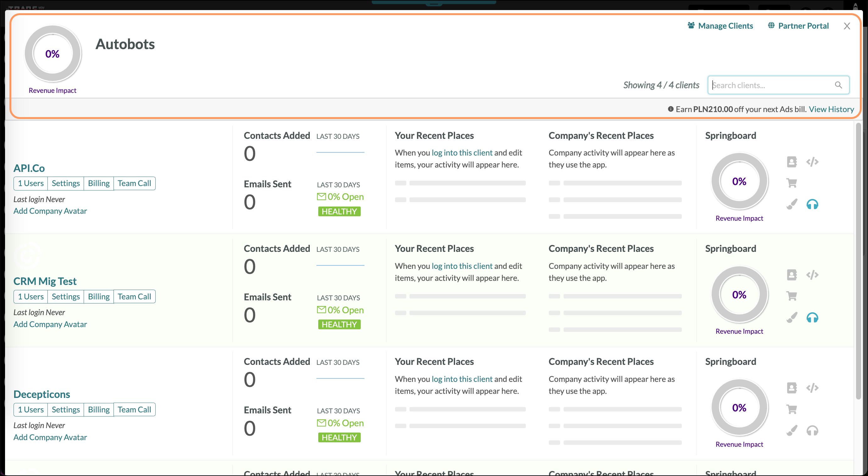Close the Autobots clients overlay
Screen dimensions: 868x476
click(x=847, y=26)
